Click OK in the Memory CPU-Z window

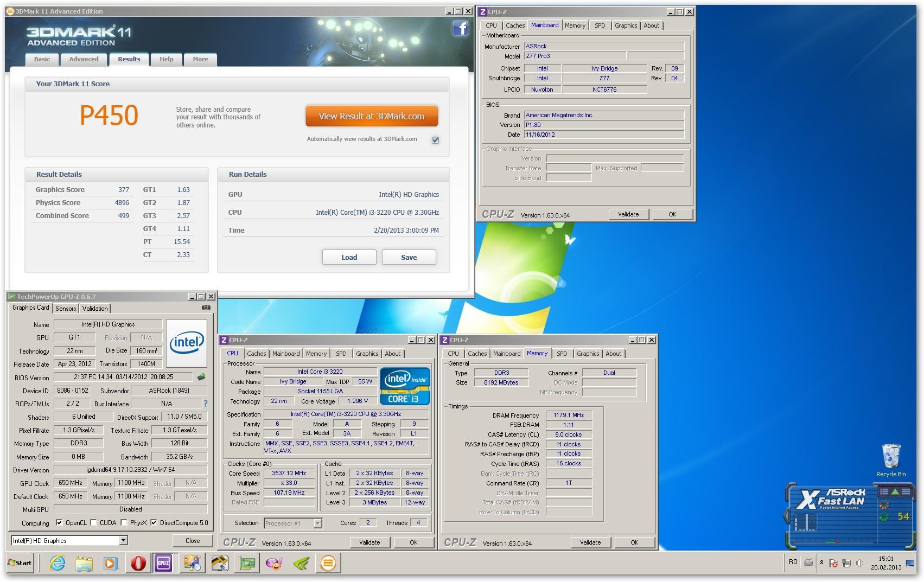(634, 542)
